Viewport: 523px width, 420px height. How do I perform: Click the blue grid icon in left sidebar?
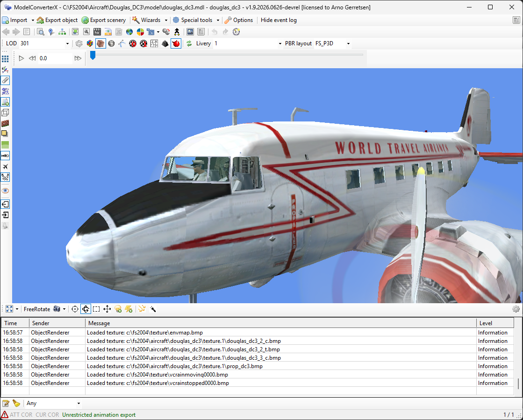point(5,59)
